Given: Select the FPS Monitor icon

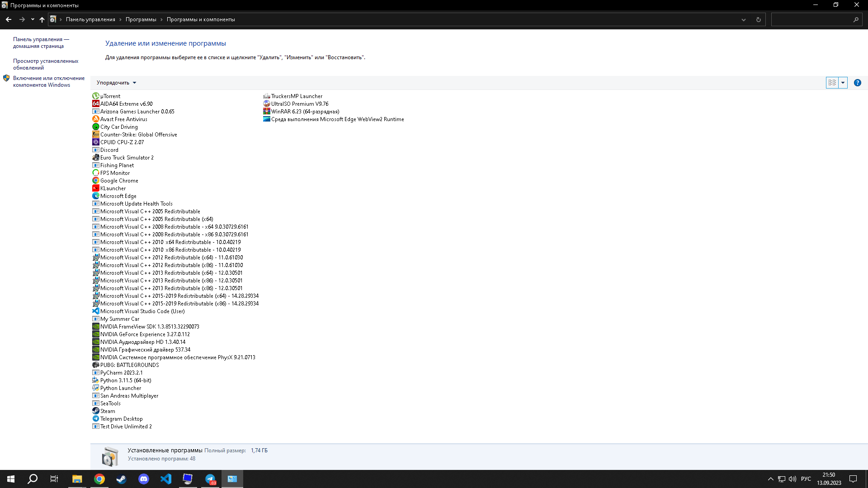Looking at the screenshot, I should (96, 173).
